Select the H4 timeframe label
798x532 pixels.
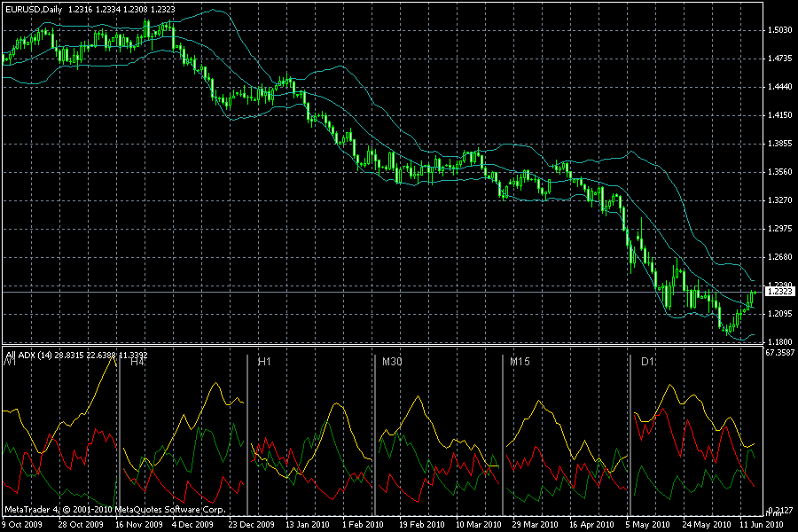[x=137, y=362]
